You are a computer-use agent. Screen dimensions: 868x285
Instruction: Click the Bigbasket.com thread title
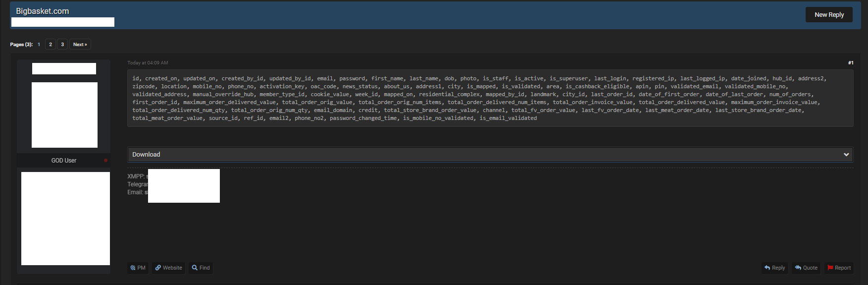pyautogui.click(x=43, y=11)
